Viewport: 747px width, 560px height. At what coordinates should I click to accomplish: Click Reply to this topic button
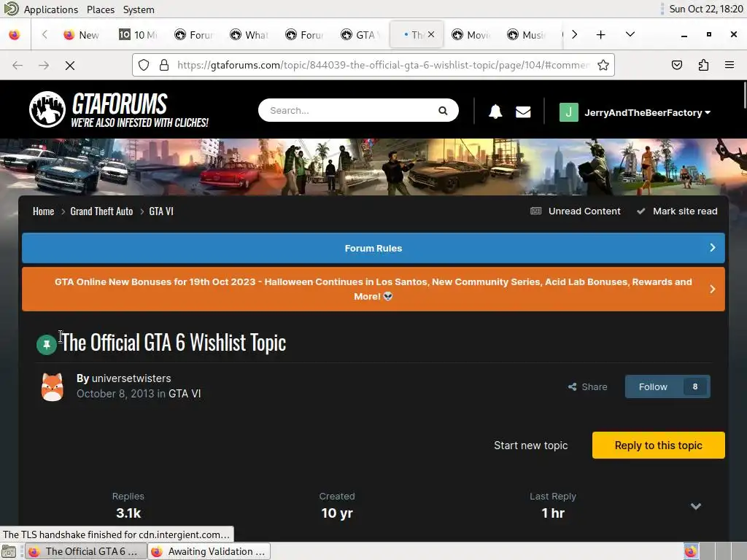click(659, 446)
